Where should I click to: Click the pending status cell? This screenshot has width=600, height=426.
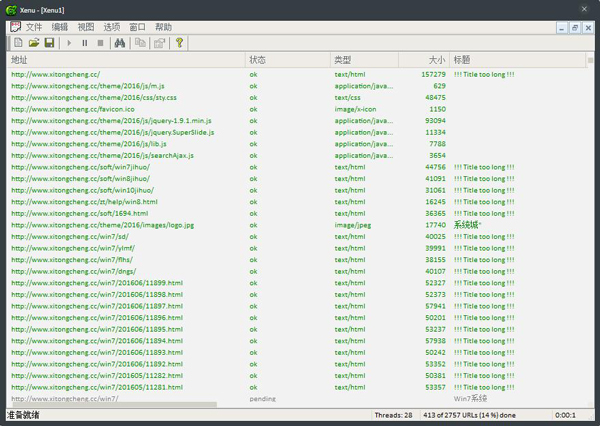click(x=262, y=399)
